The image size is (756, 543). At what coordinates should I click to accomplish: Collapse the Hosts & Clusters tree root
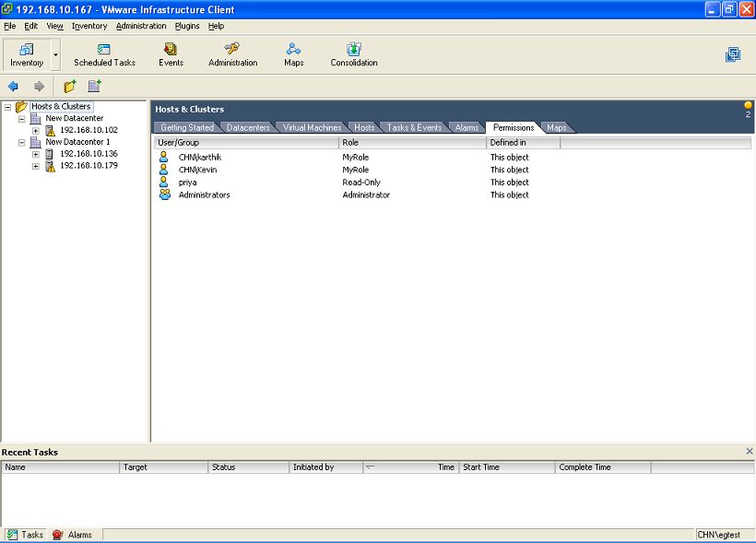tap(7, 107)
